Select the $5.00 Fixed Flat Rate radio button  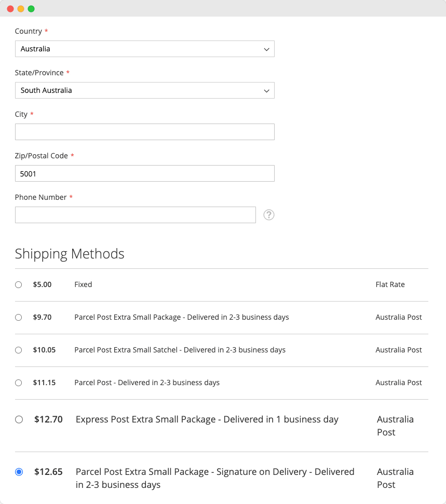(19, 285)
